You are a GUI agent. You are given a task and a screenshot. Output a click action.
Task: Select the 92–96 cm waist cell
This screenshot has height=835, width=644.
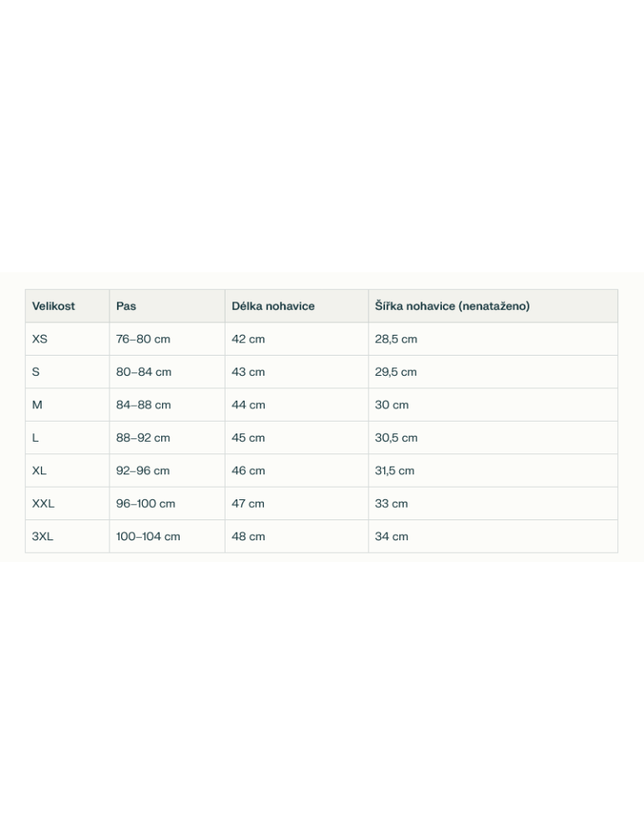[143, 471]
